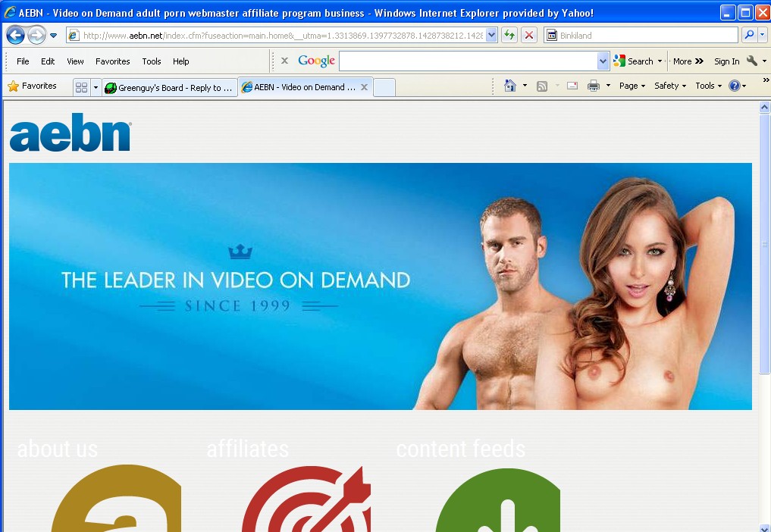This screenshot has height=532, width=771.
Task: Click Sign In on Google toolbar
Action: (x=726, y=61)
